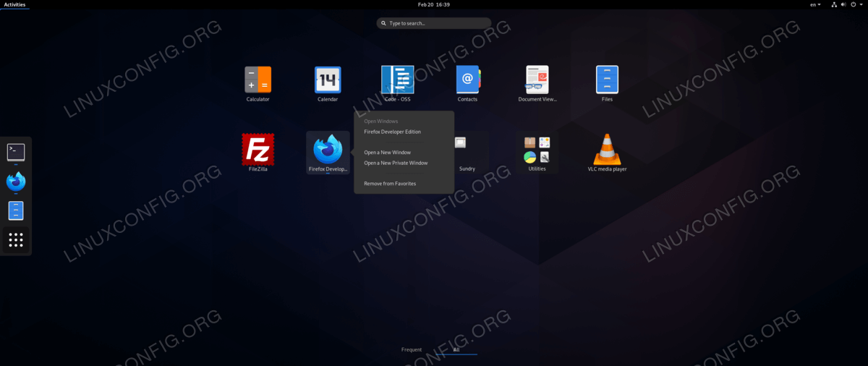Open the en keyboard layout dropdown
868x366 pixels.
(815, 4)
